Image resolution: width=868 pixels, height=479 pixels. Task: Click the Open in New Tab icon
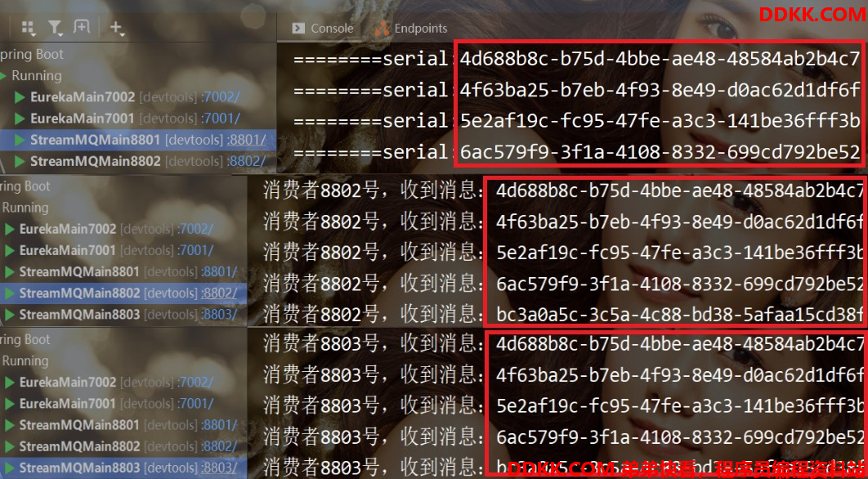82,27
